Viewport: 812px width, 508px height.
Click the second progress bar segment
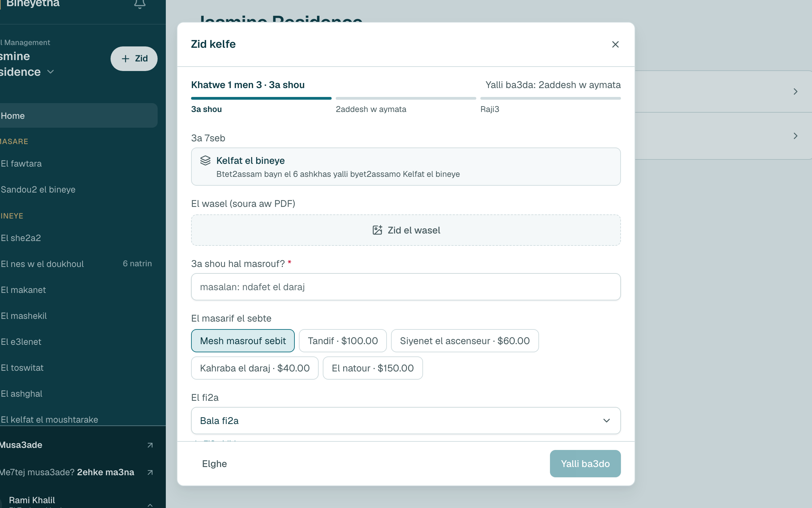point(406,98)
